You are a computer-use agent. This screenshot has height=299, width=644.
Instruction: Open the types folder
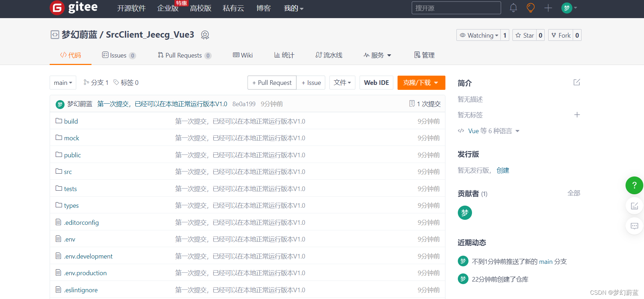pos(71,206)
